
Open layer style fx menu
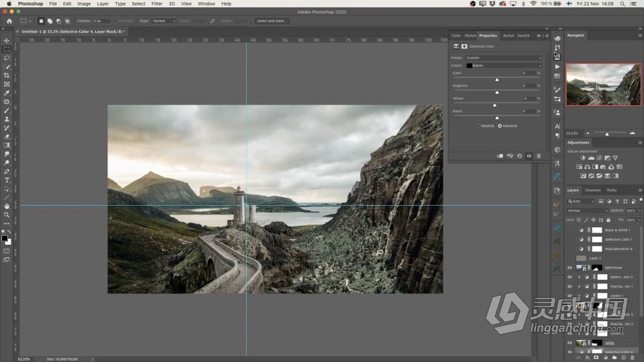tap(588, 358)
